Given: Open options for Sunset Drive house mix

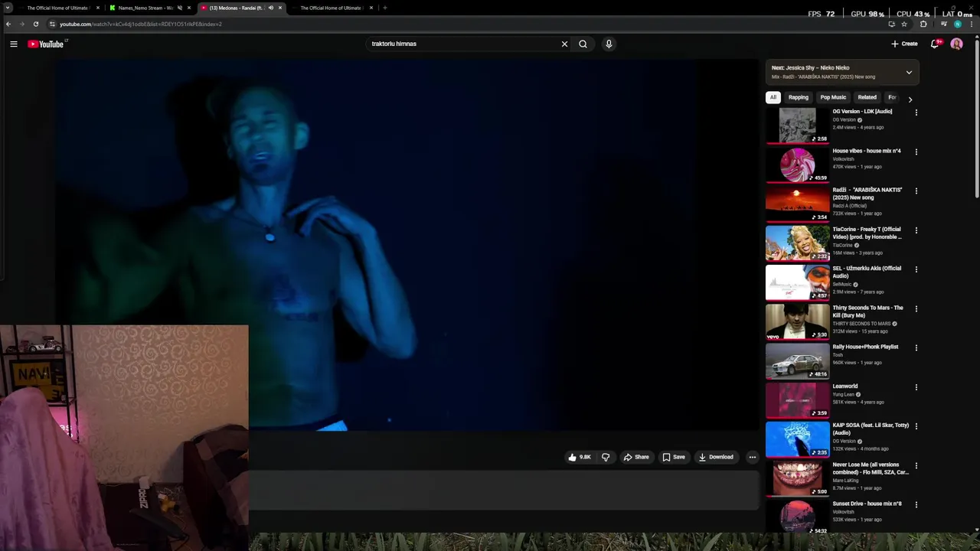Looking at the screenshot, I should coord(916,504).
